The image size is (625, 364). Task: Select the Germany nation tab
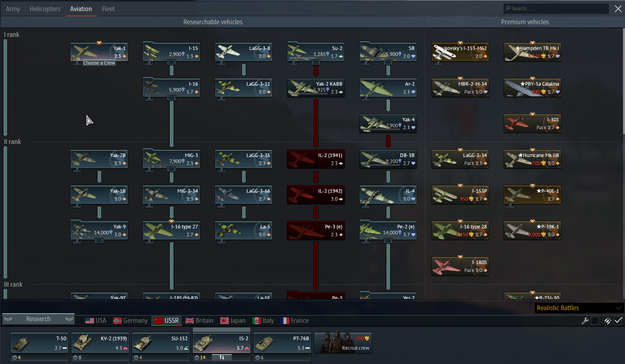pos(130,321)
